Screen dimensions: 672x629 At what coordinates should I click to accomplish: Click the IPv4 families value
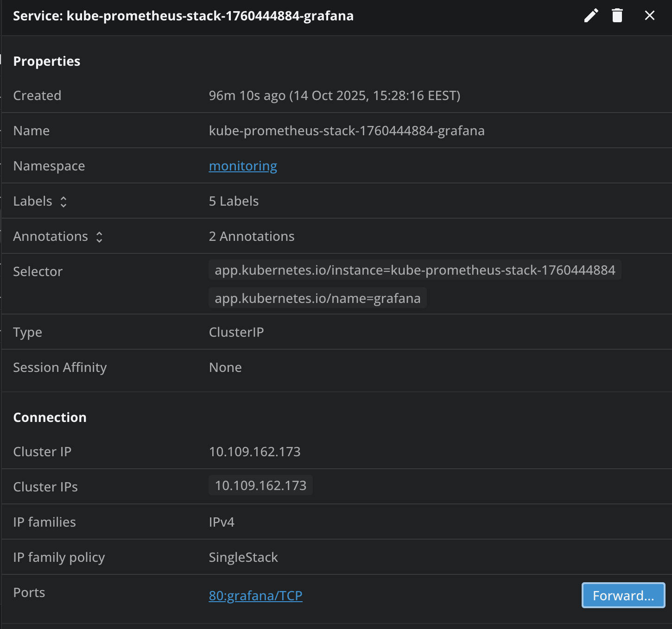[222, 522]
